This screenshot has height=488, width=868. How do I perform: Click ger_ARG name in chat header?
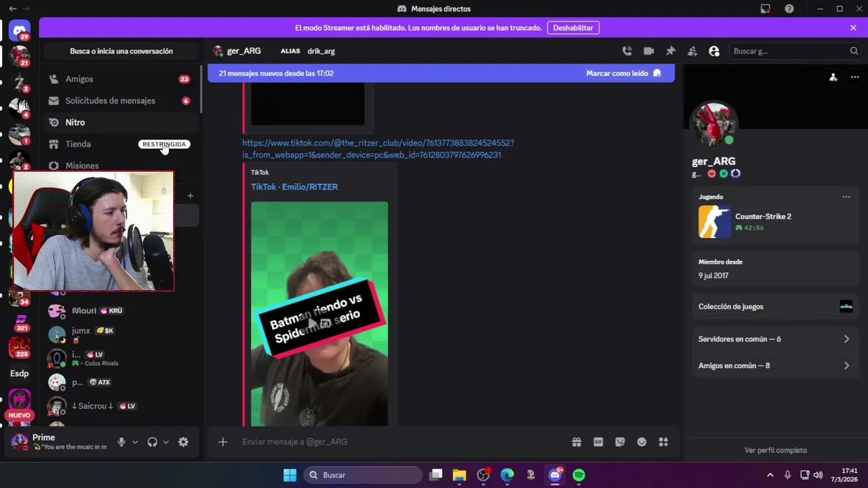pyautogui.click(x=243, y=51)
